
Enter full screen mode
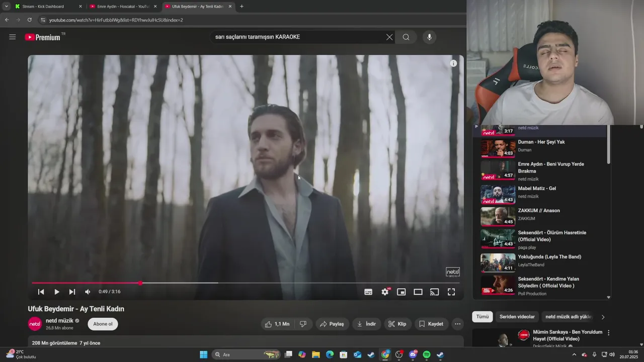451,292
